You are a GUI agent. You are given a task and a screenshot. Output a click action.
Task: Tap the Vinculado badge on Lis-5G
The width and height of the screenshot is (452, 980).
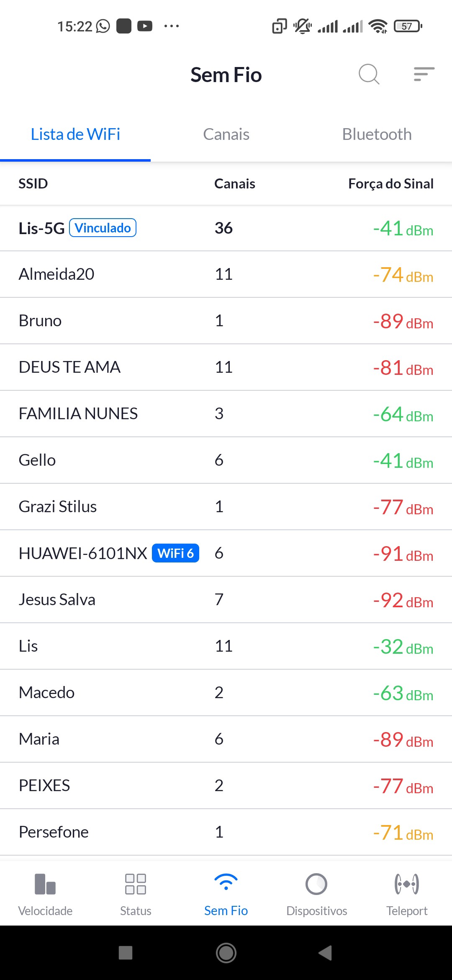(x=103, y=228)
